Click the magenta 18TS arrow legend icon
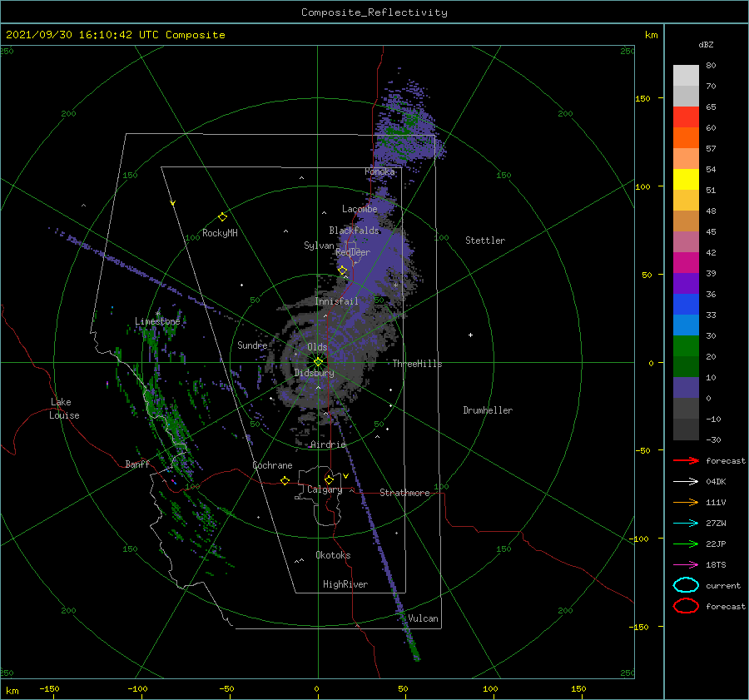This screenshot has width=749, height=700. pos(686,565)
